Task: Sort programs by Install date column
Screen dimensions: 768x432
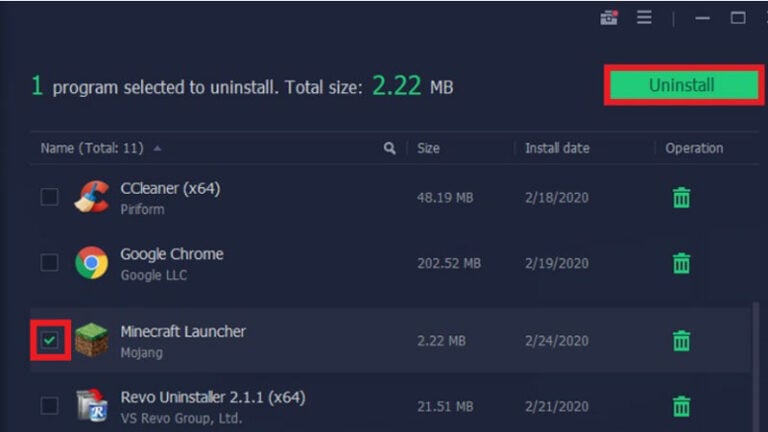Action: tap(557, 148)
